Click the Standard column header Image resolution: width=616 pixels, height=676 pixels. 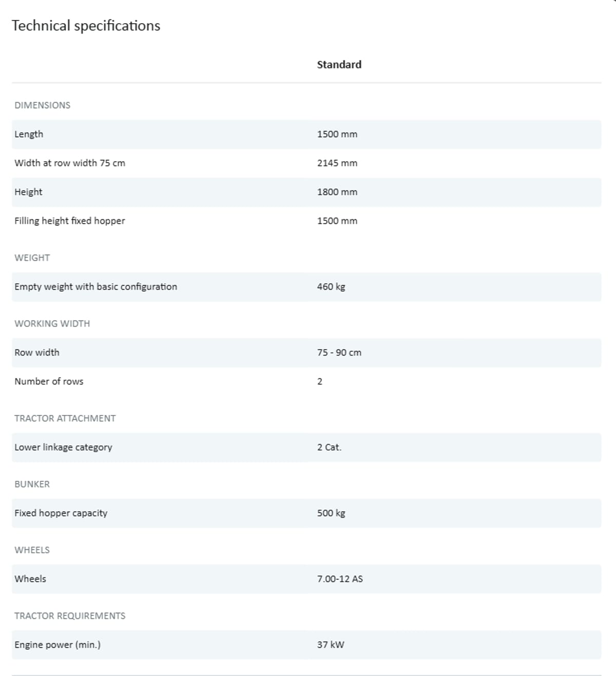(339, 65)
